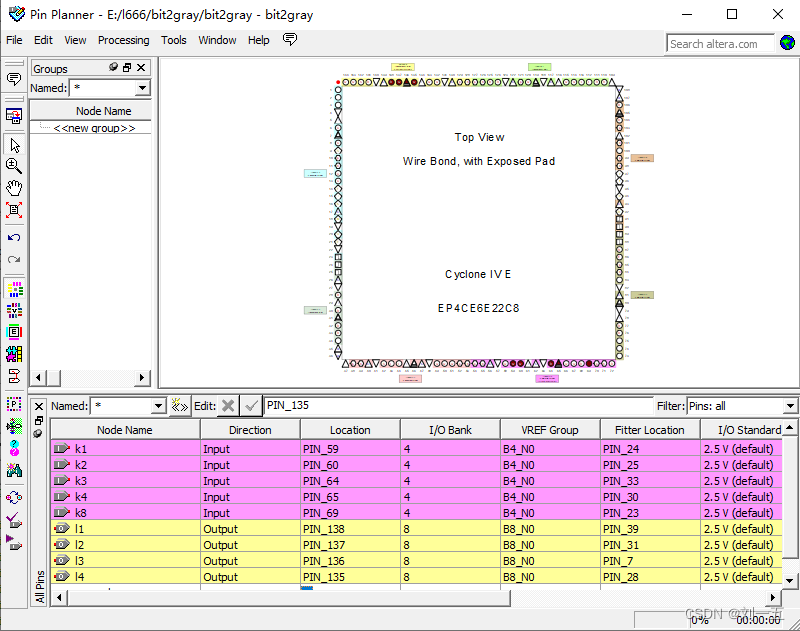The image size is (800, 631).
Task: Click the PIN_135 edit field
Action: pyautogui.click(x=458, y=406)
